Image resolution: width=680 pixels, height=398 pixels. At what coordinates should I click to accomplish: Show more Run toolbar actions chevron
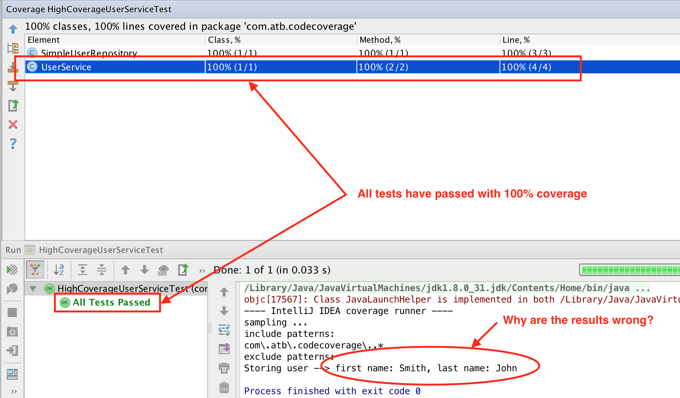[202, 271]
